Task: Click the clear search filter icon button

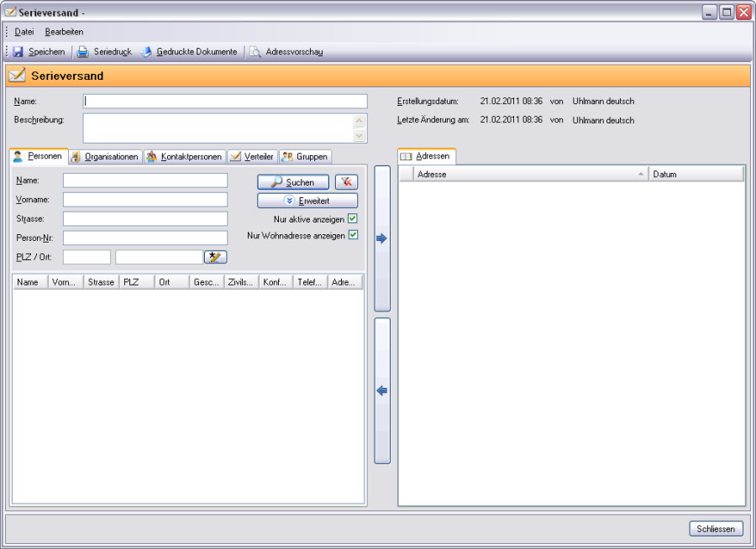Action: (346, 182)
